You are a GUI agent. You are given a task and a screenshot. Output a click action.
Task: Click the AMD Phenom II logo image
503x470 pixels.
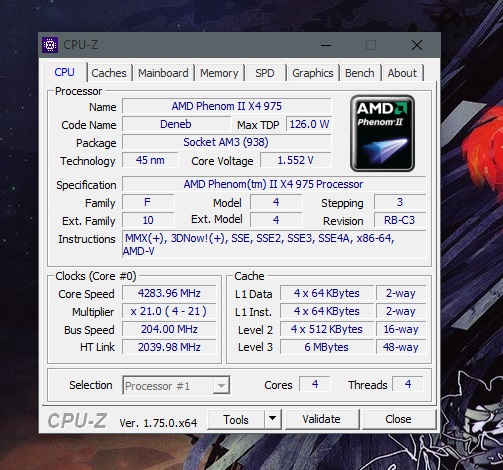click(382, 133)
